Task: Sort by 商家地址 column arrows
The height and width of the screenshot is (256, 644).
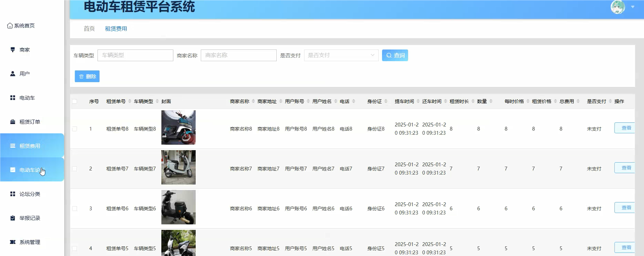Action: pos(281,101)
